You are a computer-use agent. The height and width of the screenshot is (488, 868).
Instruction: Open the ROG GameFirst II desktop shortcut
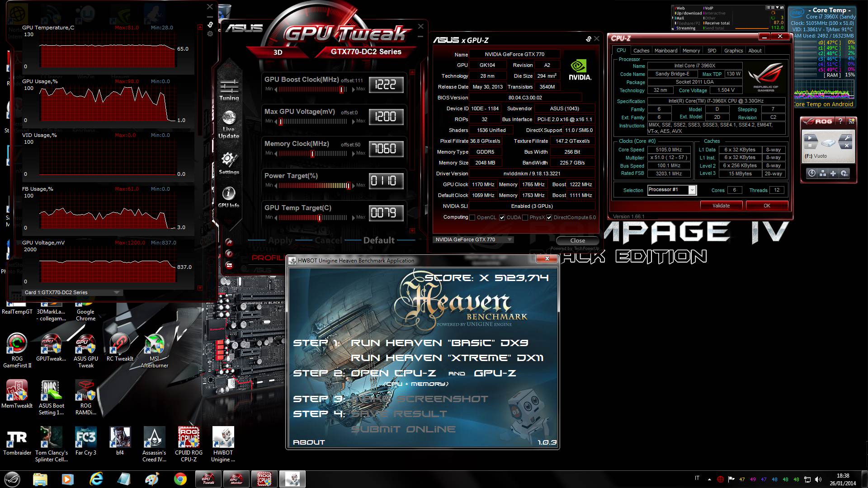coord(17,351)
